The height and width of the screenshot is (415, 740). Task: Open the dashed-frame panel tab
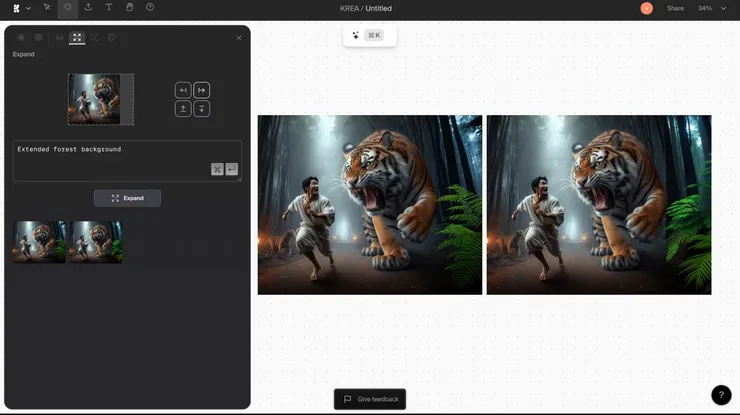tap(94, 37)
